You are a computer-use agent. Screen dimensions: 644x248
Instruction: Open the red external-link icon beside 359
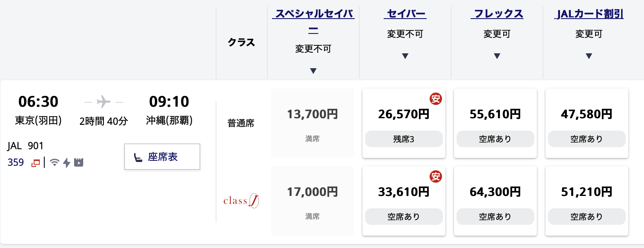35,162
